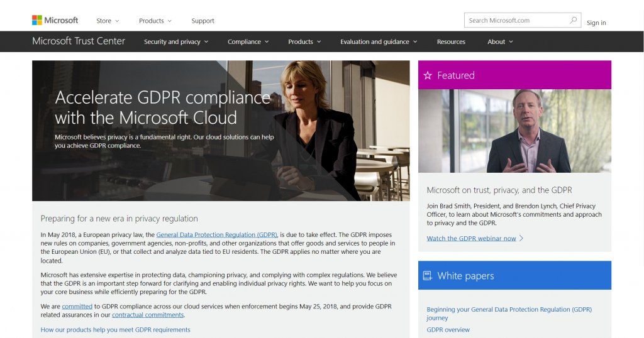Expand the Store dropdown

108,21
